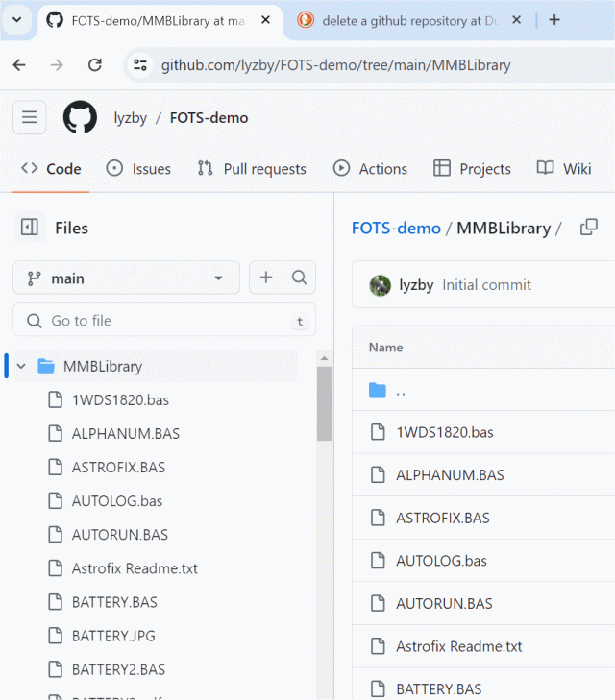Click the GitHub Octocat logo

pos(80,118)
